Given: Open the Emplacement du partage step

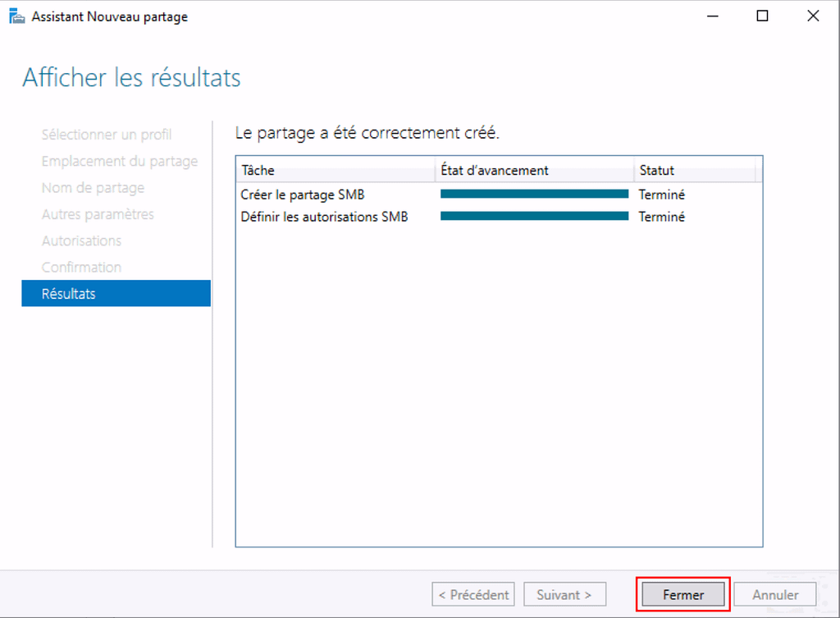Looking at the screenshot, I should point(120,162).
